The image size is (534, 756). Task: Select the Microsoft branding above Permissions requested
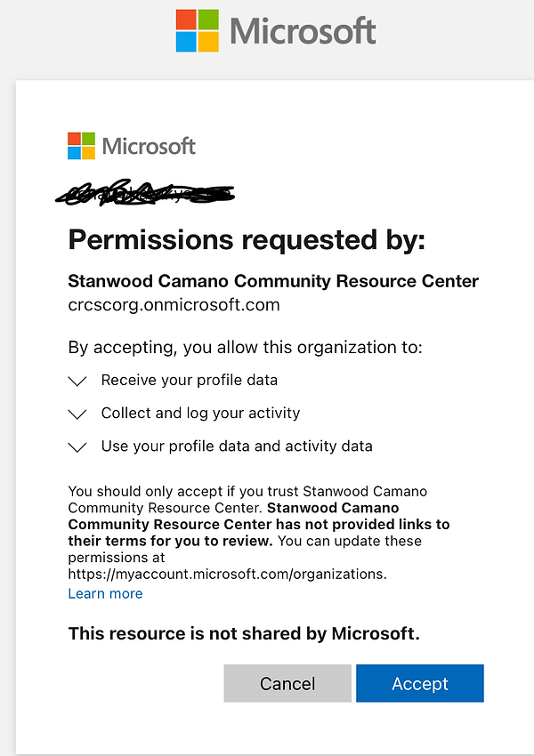(x=131, y=145)
